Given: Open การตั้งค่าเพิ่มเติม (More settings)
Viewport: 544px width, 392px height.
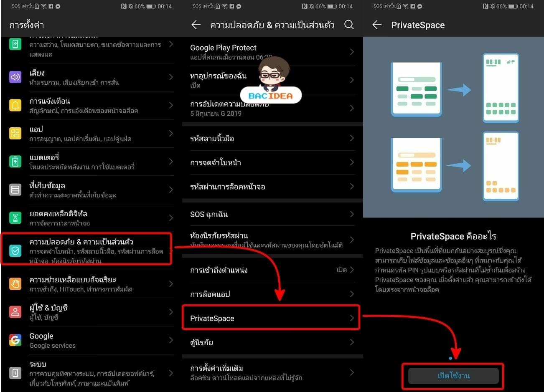Looking at the screenshot, I should [x=272, y=372].
